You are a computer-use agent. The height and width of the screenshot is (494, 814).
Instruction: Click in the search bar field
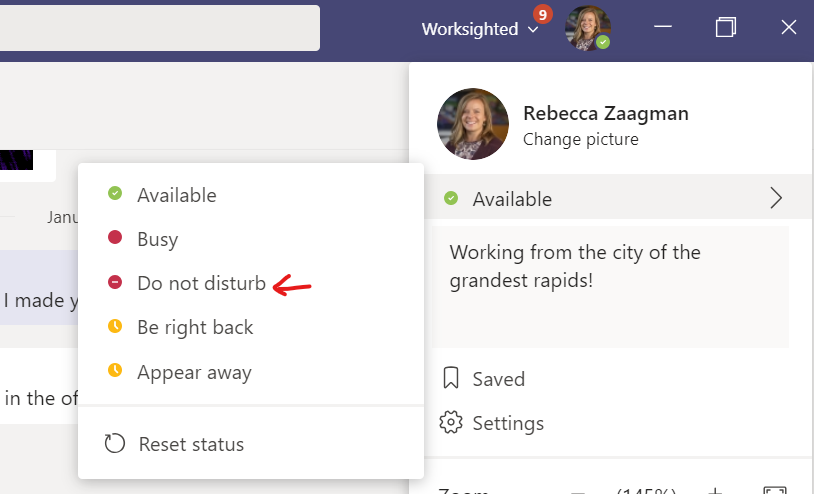point(159,28)
